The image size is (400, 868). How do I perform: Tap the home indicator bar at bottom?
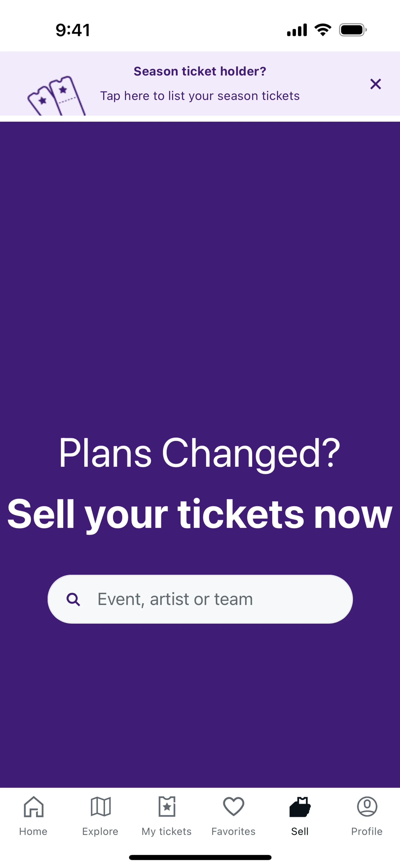200,857
